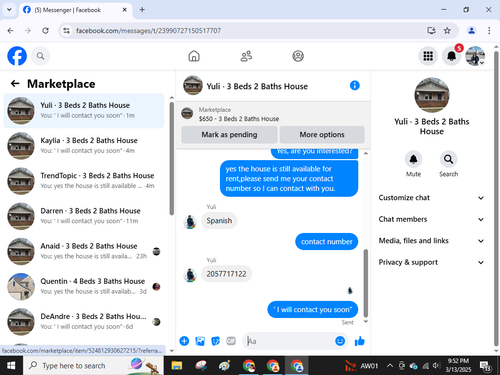This screenshot has height=375, width=500.
Task: Open the account profile picture menu
Action: pyautogui.click(x=475, y=56)
